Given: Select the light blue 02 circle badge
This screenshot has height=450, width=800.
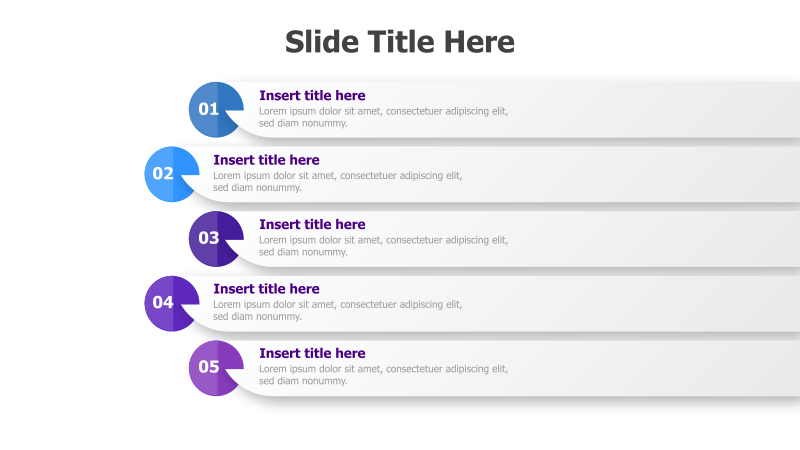Looking at the screenshot, I should (x=171, y=174).
